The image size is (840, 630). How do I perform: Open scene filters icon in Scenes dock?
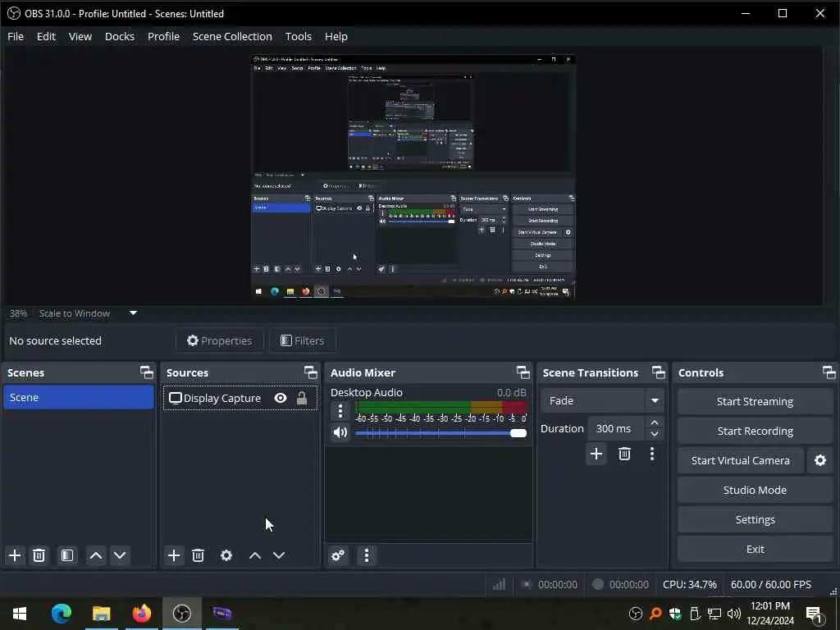pyautogui.click(x=67, y=555)
